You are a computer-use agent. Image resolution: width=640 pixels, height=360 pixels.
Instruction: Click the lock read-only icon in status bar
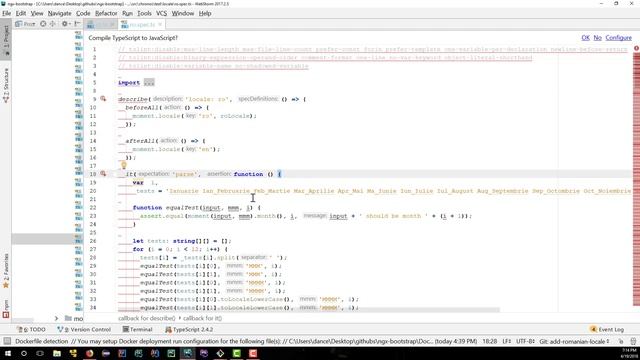[x=621, y=341]
